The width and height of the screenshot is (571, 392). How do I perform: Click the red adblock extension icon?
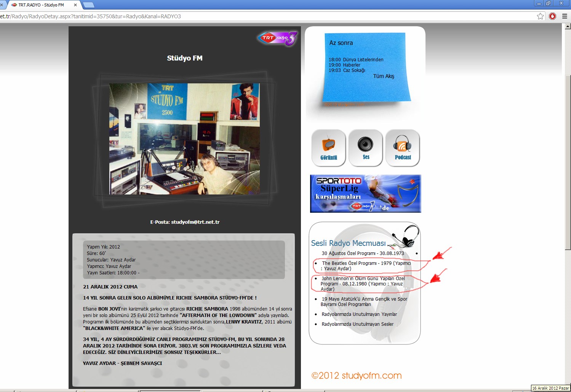click(x=553, y=16)
